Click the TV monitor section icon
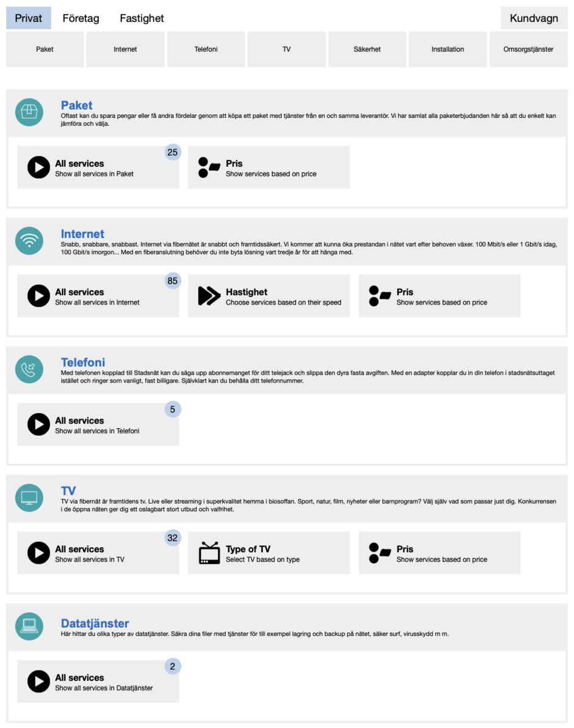Screen dimensions: 574x728 tap(29, 498)
